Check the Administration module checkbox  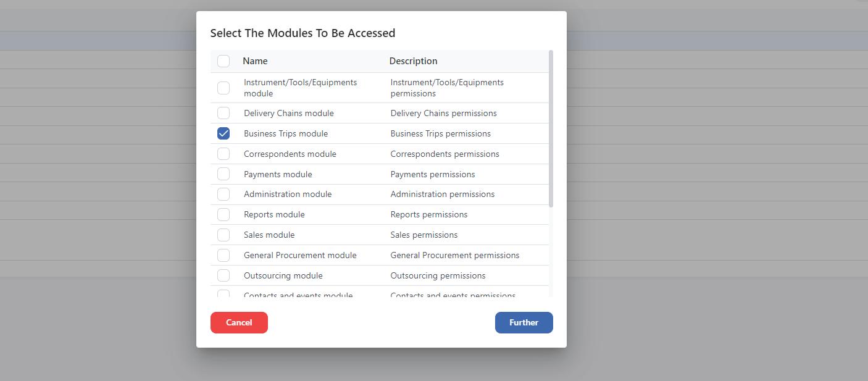[x=223, y=194]
